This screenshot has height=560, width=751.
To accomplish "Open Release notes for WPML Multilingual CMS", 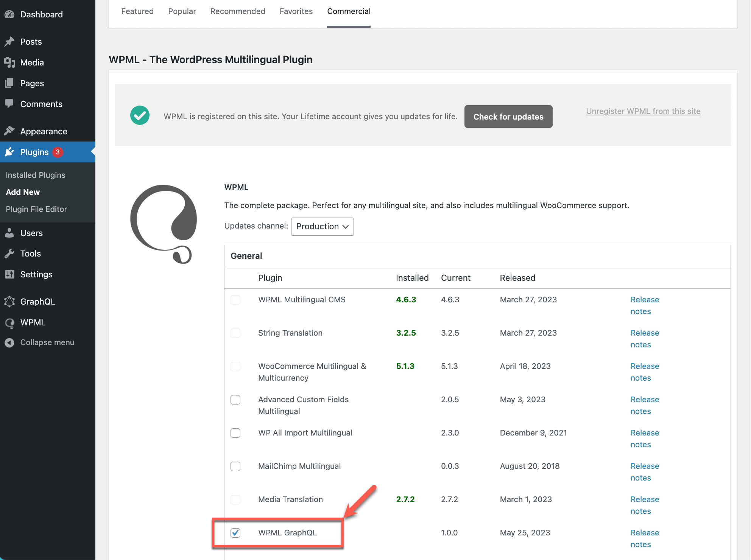I will click(x=645, y=305).
